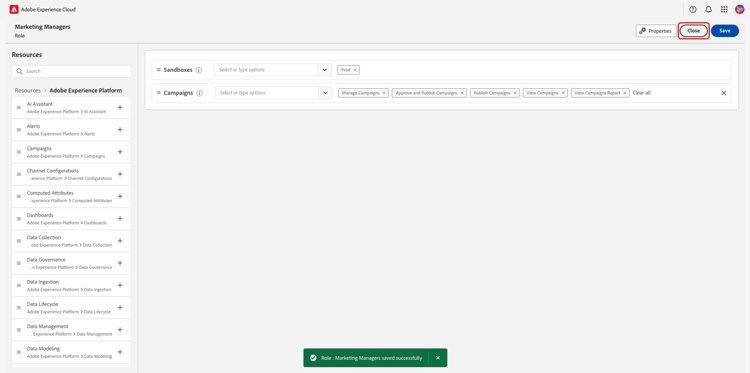Remove the View Campaigns tag
Image resolution: width=750 pixels, height=373 pixels.
563,93
